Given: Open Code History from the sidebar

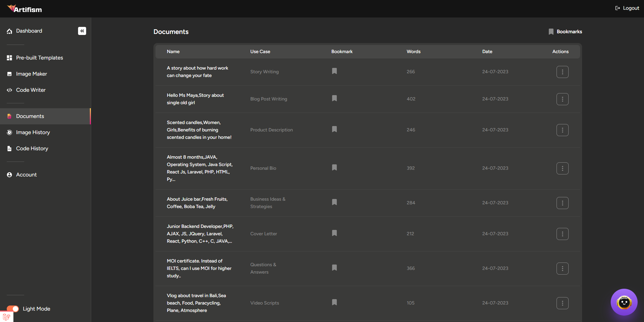Looking at the screenshot, I should pos(32,149).
